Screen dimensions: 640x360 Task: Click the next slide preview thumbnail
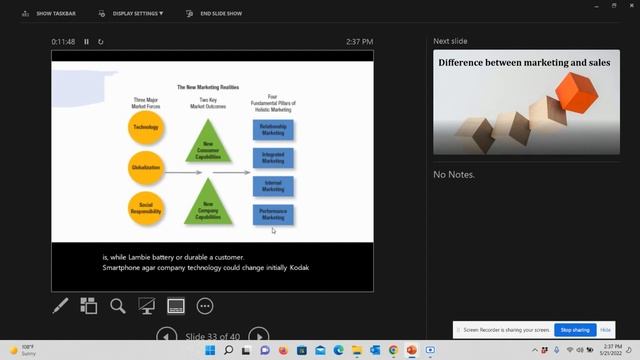pos(527,102)
